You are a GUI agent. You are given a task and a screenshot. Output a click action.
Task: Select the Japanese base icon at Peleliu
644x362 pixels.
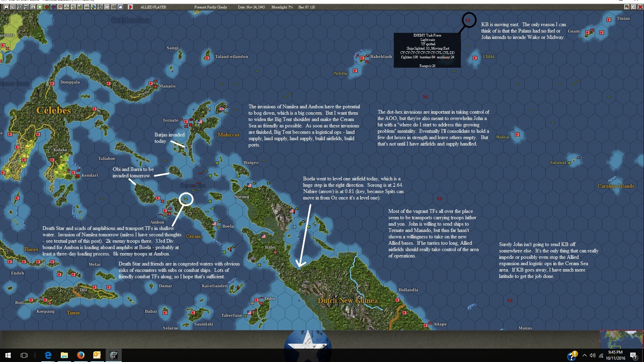(x=355, y=71)
